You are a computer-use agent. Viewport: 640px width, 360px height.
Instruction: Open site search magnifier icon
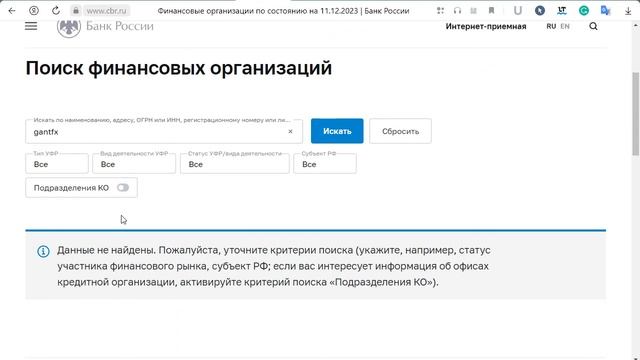point(593,27)
